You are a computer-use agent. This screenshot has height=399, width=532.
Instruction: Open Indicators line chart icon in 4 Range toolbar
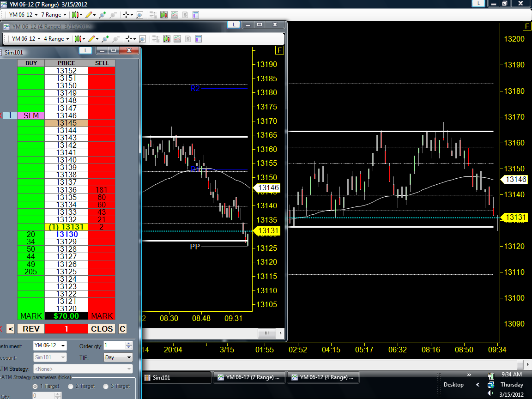coord(177,39)
